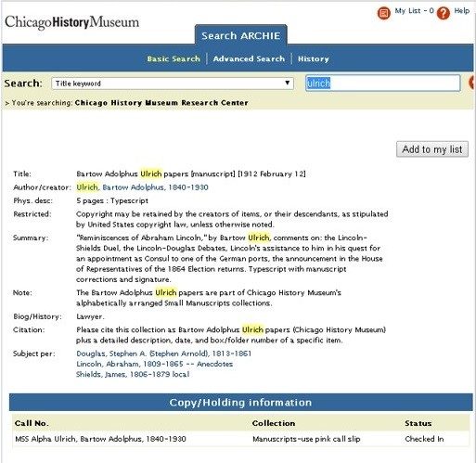This screenshot has width=476, height=463.
Task: Open the History tab
Action: [313, 58]
